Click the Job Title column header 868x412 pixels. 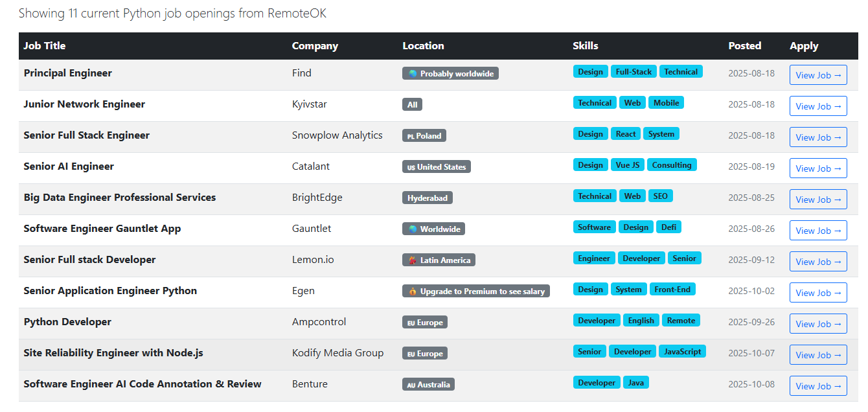click(x=45, y=46)
